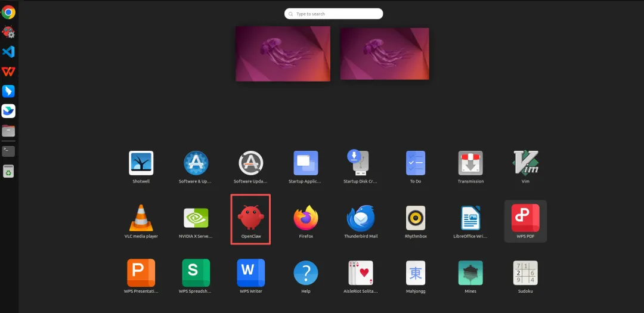Open NVIDIA X Server Settings
Viewport: 644px width, 313px height.
tap(196, 218)
